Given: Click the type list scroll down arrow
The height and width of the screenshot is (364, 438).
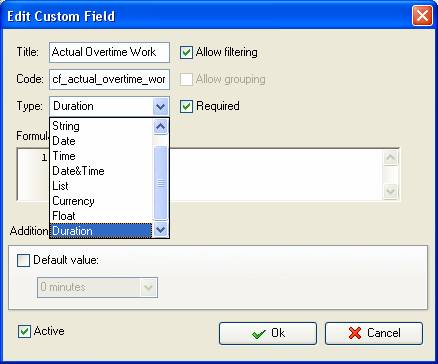Looking at the screenshot, I should click(x=160, y=230).
